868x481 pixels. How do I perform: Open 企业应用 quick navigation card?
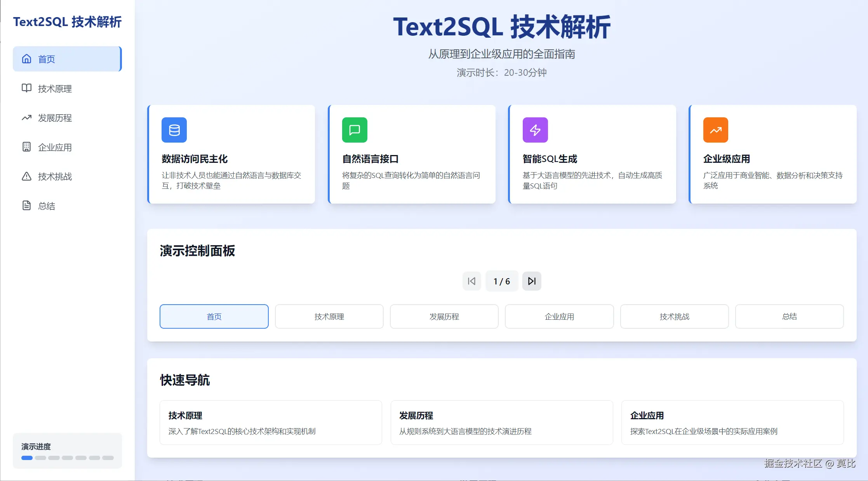(x=732, y=422)
